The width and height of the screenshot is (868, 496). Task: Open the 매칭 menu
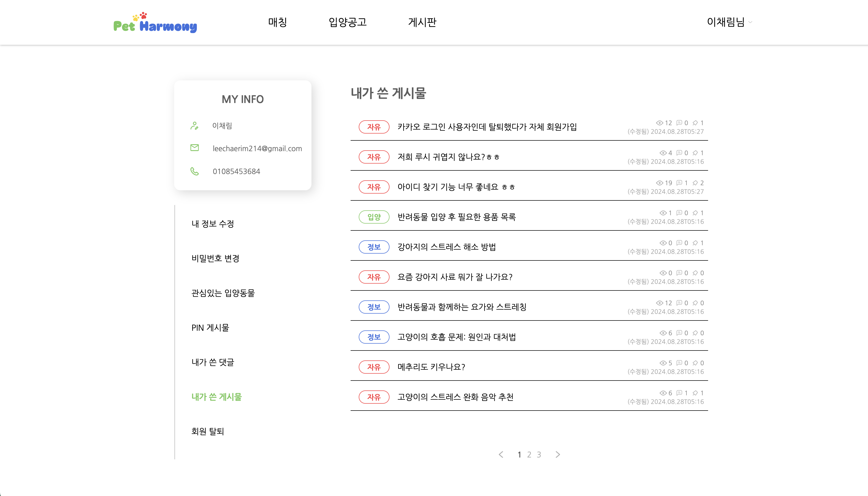pos(277,22)
